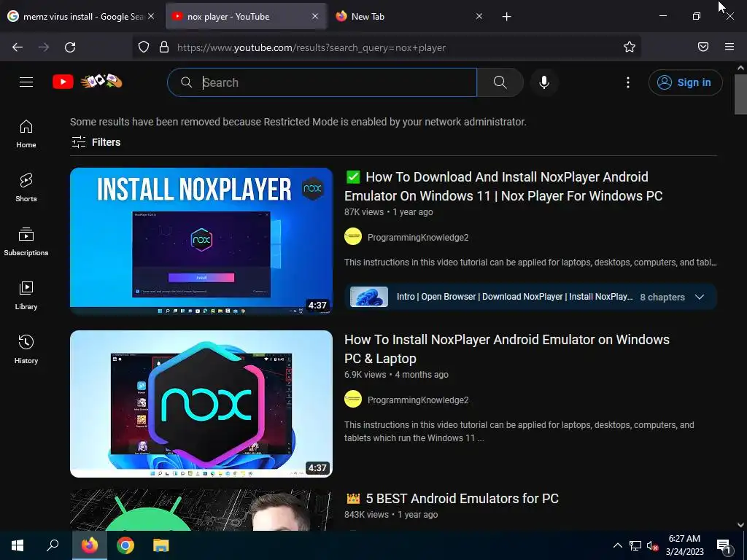747x560 pixels.
Task: Click the search magnifier button next to the search box
Action: click(500, 82)
